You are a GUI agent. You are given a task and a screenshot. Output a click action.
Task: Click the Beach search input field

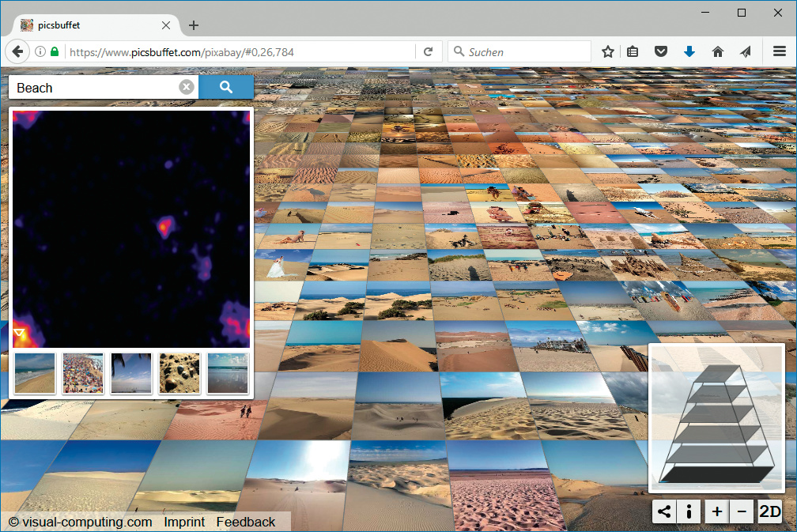[95, 88]
